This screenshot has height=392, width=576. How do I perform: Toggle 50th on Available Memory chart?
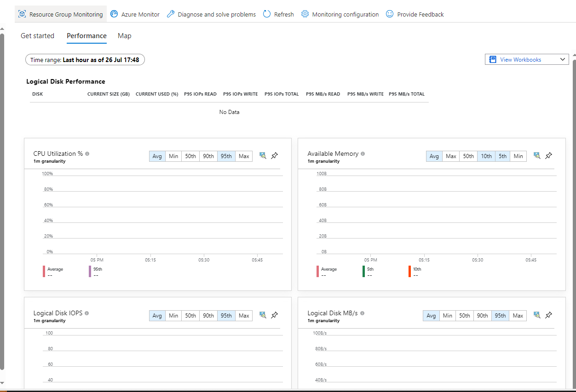click(468, 156)
